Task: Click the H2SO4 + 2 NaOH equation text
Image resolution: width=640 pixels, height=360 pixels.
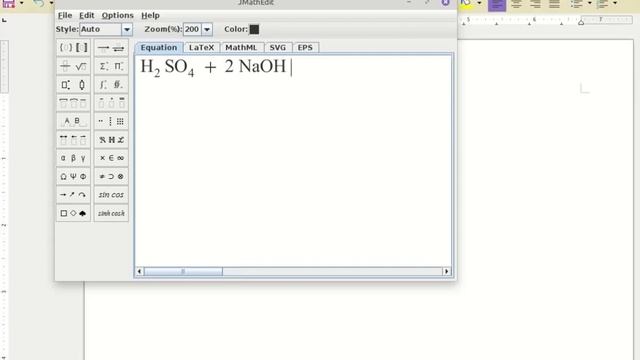Action: (213, 67)
